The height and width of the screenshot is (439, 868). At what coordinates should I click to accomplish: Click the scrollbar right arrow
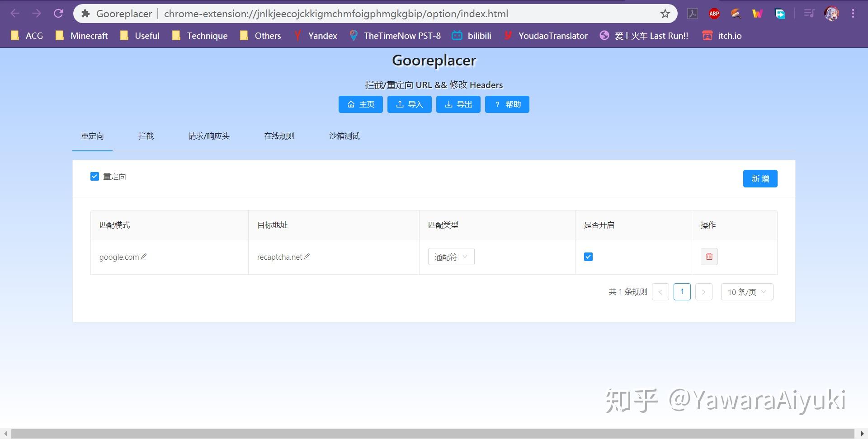tap(862, 434)
